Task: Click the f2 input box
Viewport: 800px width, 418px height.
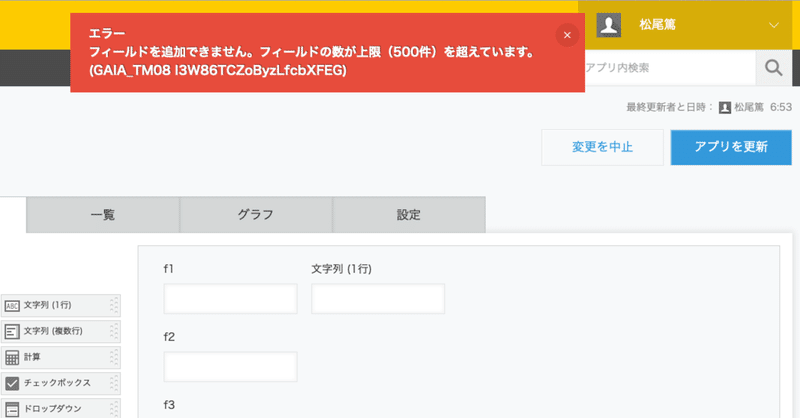Action: tap(230, 366)
